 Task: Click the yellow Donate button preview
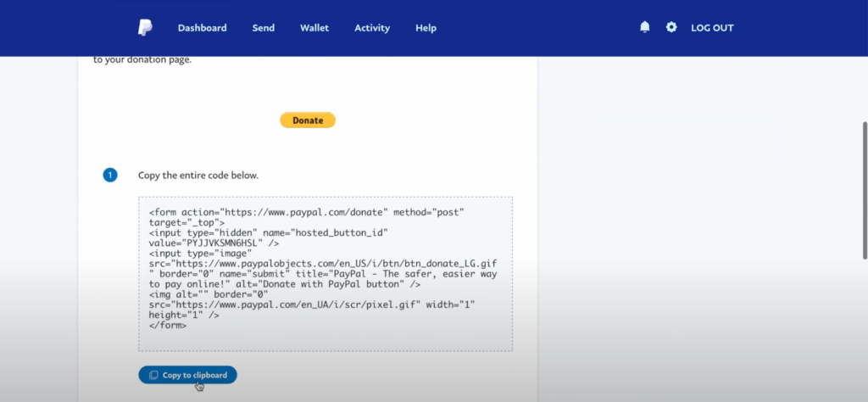click(308, 120)
